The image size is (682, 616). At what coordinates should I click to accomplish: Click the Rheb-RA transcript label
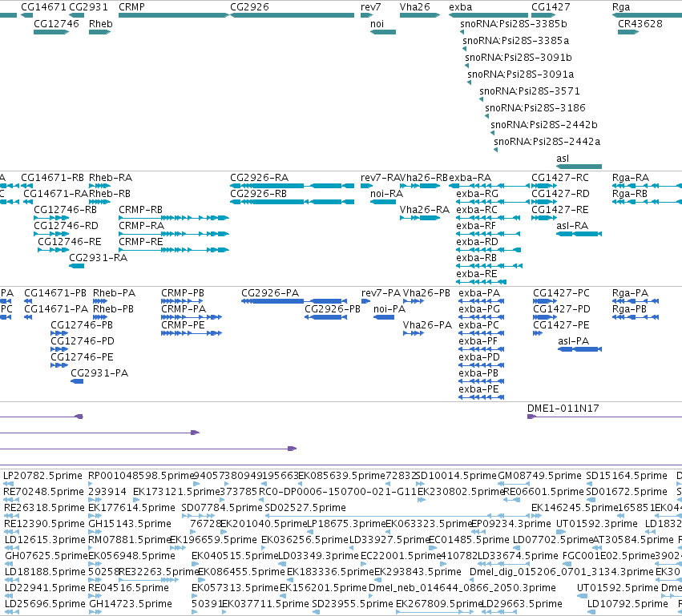[x=111, y=178]
